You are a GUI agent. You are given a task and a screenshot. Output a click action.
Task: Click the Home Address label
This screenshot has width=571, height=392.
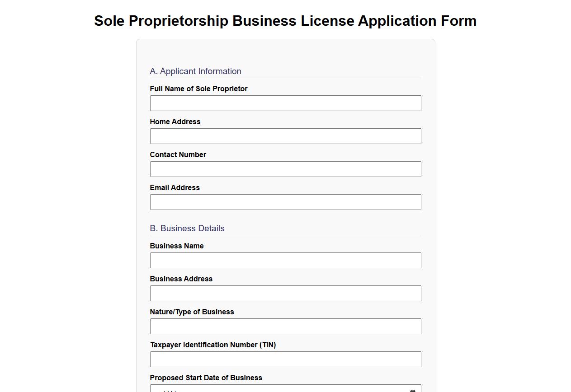(x=175, y=121)
